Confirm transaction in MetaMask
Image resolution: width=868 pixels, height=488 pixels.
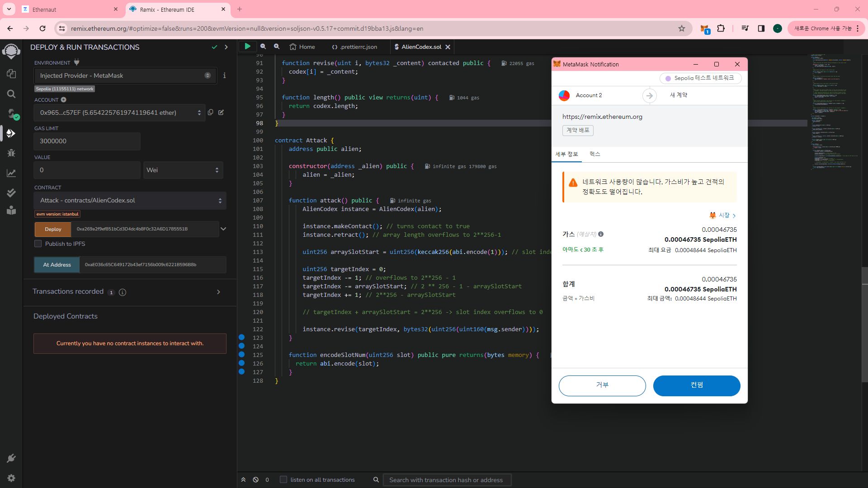697,385
